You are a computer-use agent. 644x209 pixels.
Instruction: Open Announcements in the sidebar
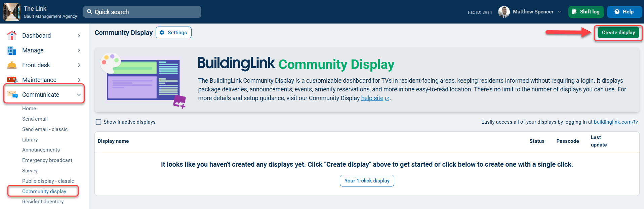click(41, 150)
